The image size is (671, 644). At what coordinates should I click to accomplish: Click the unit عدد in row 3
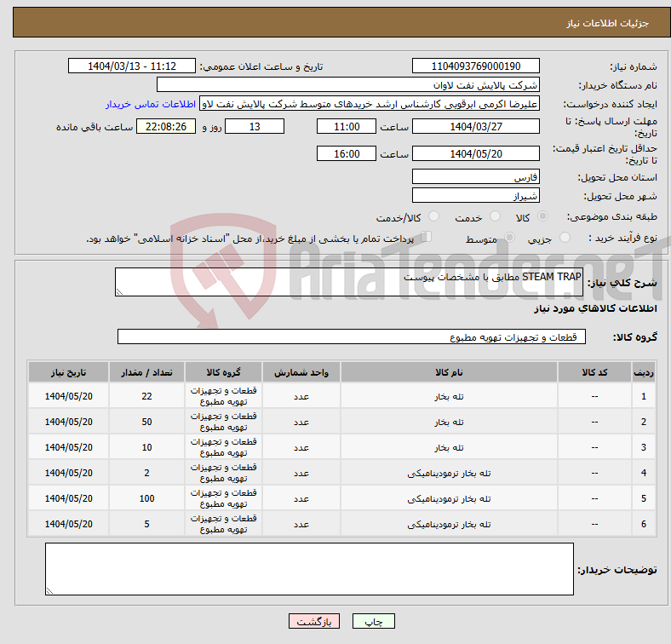(301, 447)
